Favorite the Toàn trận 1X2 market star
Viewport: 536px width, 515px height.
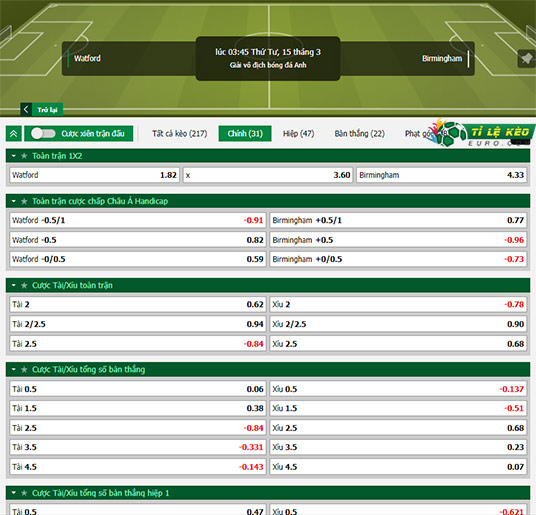pyautogui.click(x=24, y=156)
